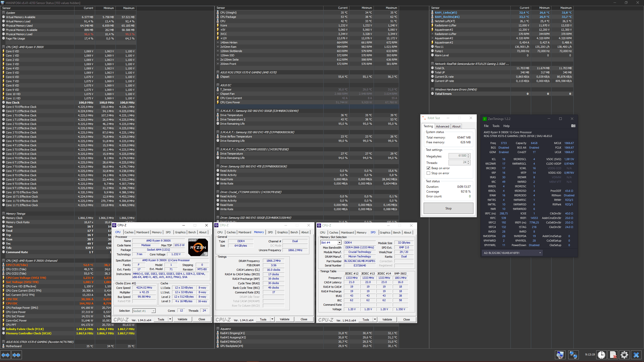Click the lightning icon beside Vcore sensor
The image size is (644, 362).
click(x=218, y=25)
